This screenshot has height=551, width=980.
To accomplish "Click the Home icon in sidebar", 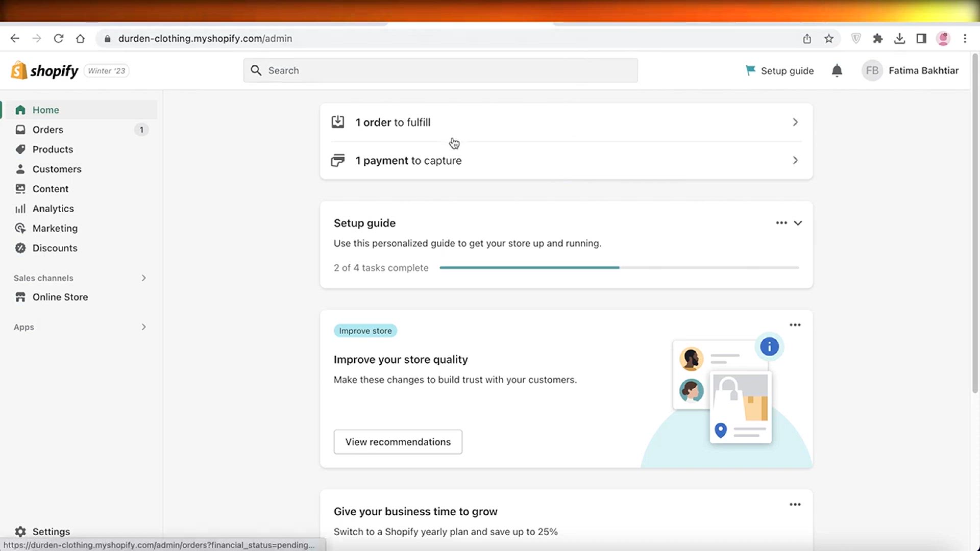I will click(x=20, y=110).
